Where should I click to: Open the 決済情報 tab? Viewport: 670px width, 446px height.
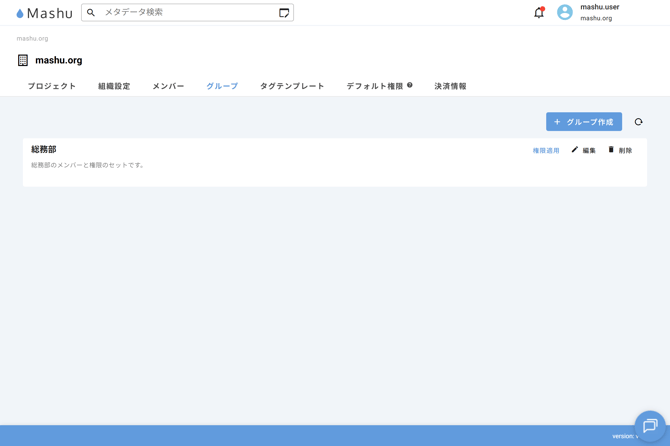tap(450, 86)
